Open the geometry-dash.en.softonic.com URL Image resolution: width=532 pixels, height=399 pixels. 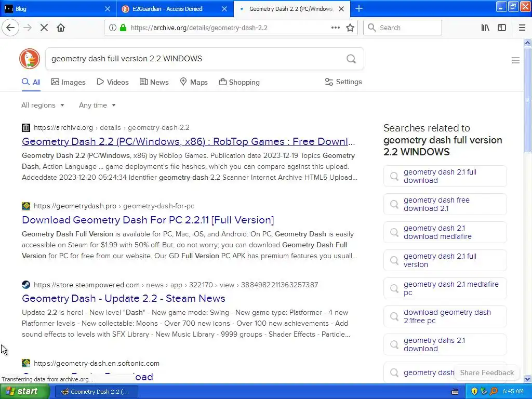tap(96, 363)
